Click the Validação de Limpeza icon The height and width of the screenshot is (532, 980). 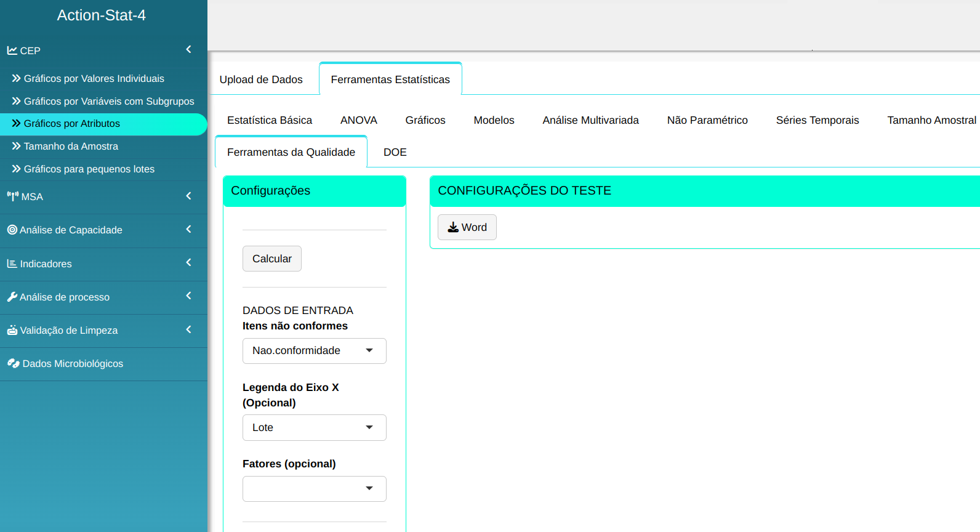12,330
